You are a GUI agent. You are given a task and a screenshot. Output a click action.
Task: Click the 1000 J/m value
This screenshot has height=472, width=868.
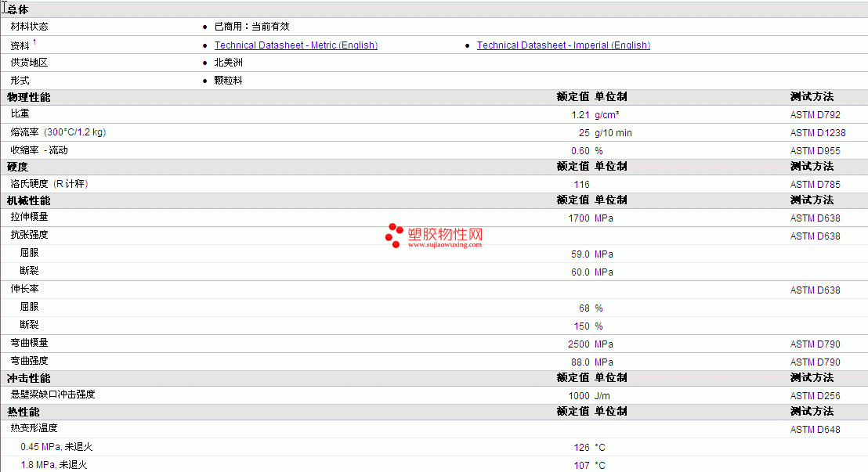click(589, 396)
